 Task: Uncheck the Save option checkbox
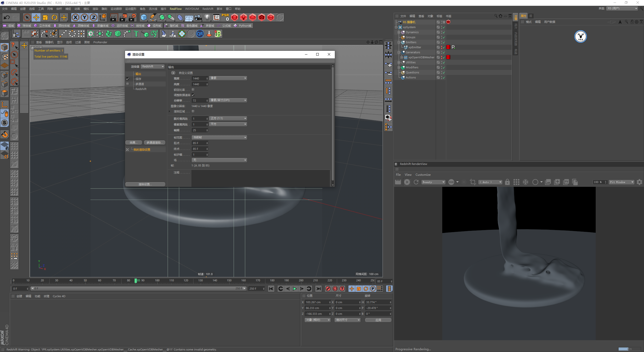[x=128, y=79]
